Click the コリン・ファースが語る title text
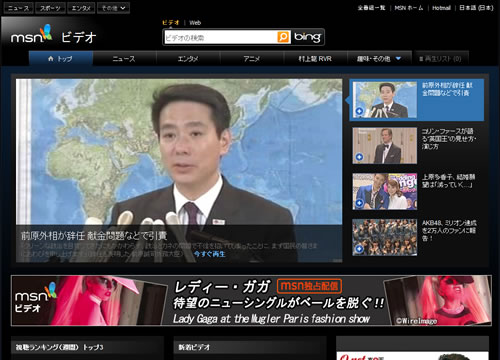500x360 pixels. (449, 139)
